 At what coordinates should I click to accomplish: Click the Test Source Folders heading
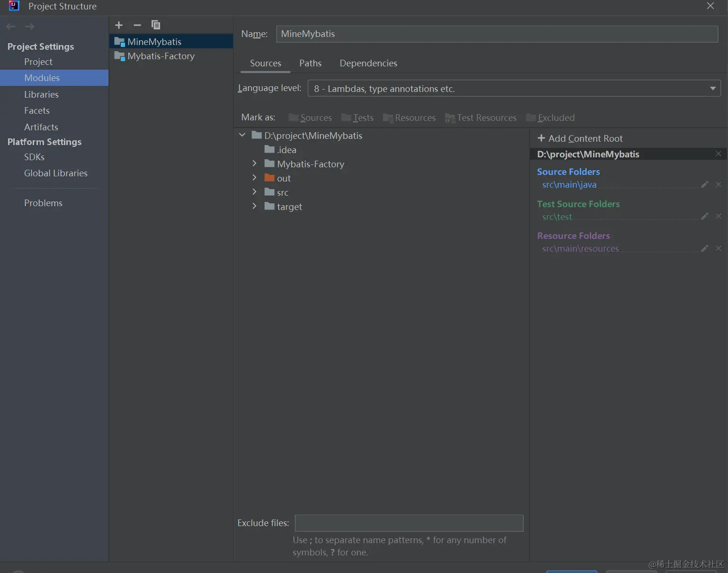coord(578,204)
